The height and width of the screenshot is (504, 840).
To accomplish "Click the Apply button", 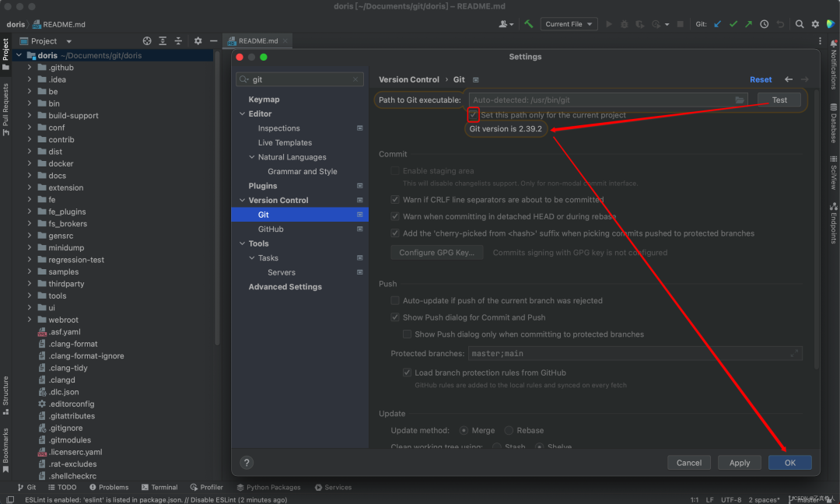I will (740, 463).
